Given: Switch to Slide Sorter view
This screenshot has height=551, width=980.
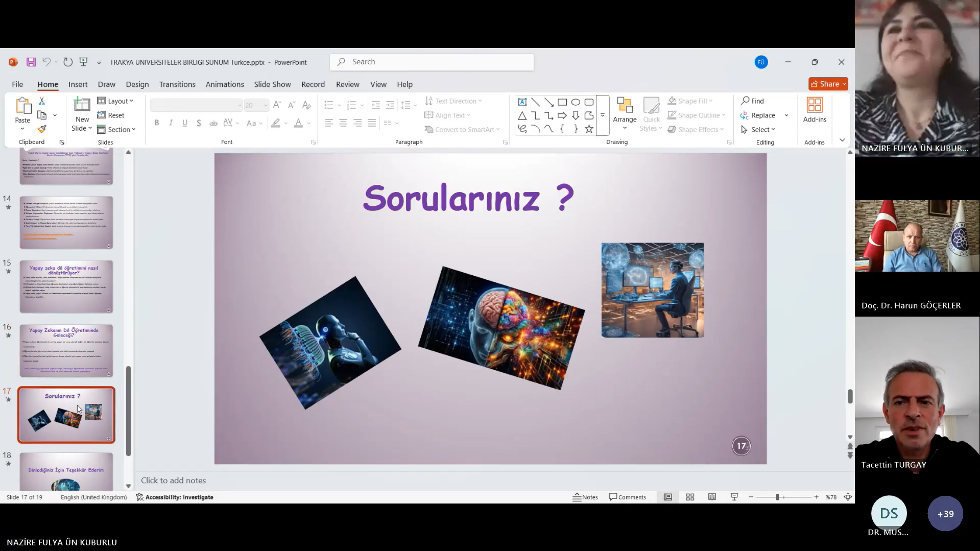Looking at the screenshot, I should click(690, 497).
